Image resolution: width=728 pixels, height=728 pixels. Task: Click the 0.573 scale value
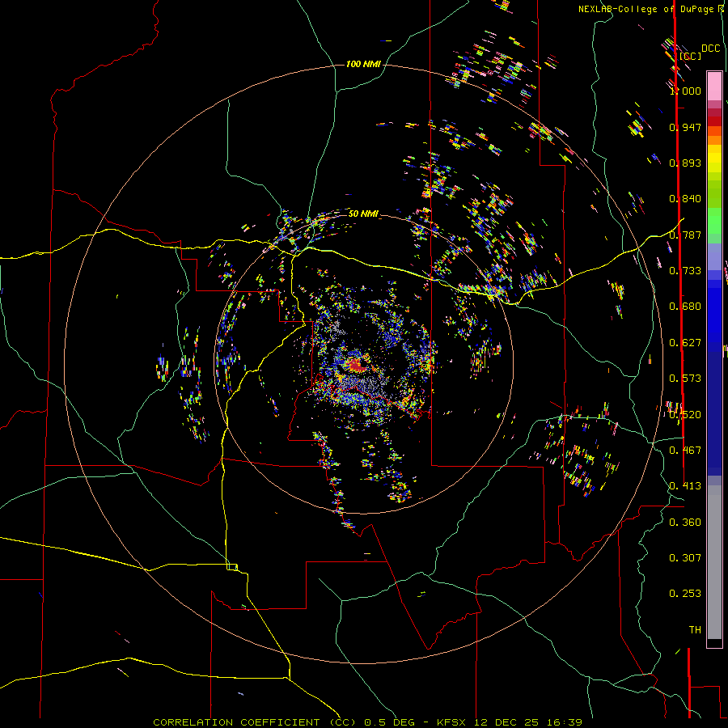[x=685, y=379]
